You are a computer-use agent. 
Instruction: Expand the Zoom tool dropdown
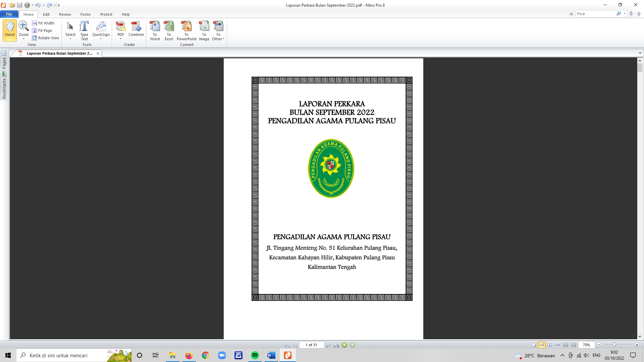23,39
